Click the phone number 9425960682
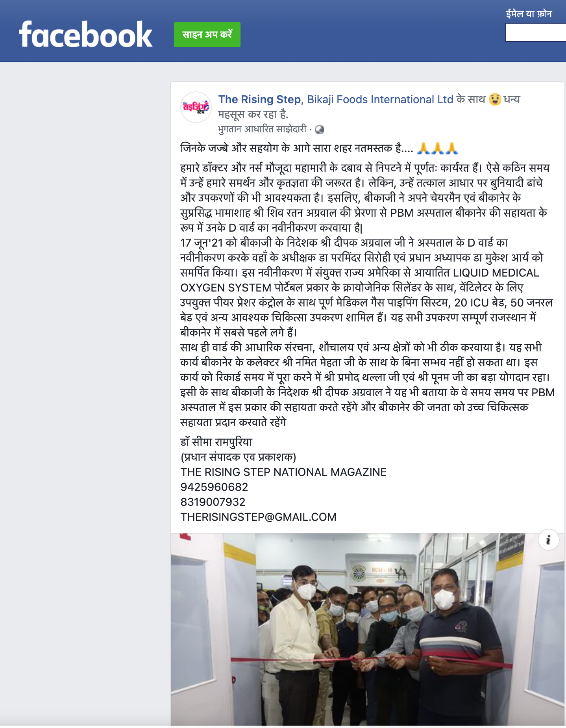The height and width of the screenshot is (728, 566). (x=214, y=487)
